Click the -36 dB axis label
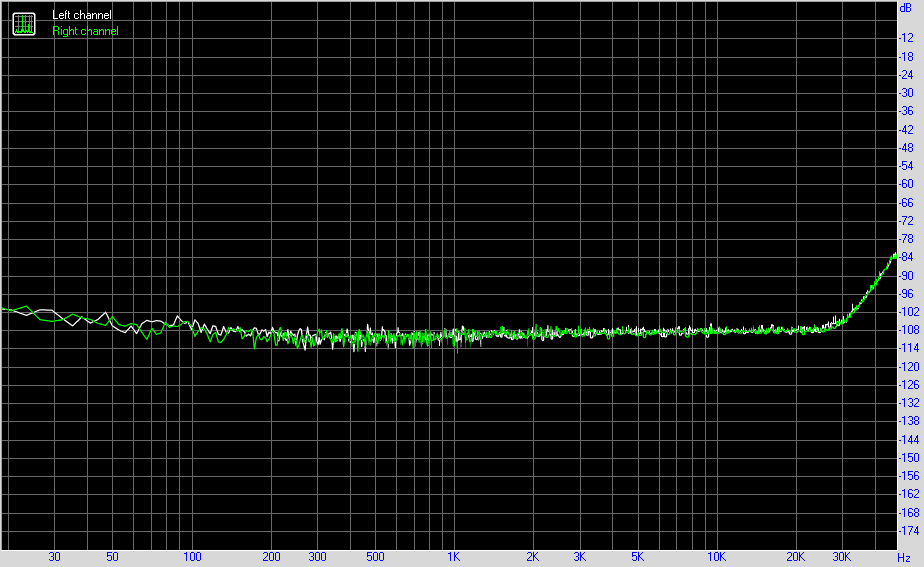 (906, 111)
